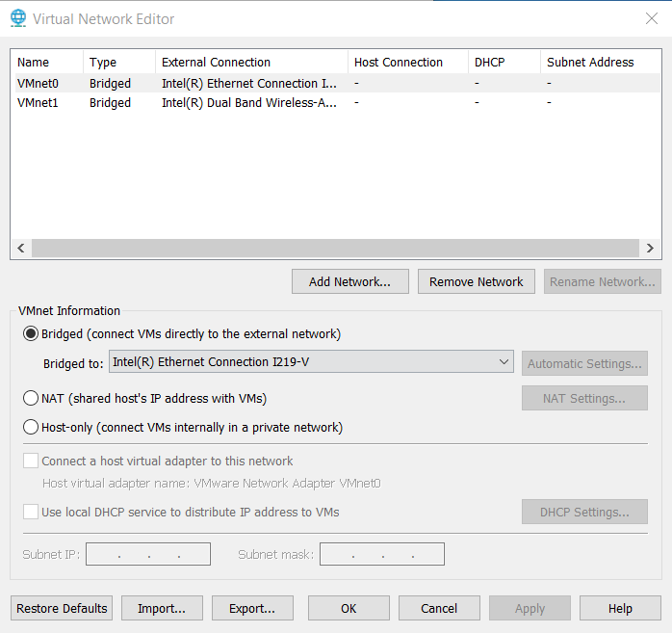Screen dimensions: 672x633
Task: Click the Add Network button
Action: click(350, 281)
